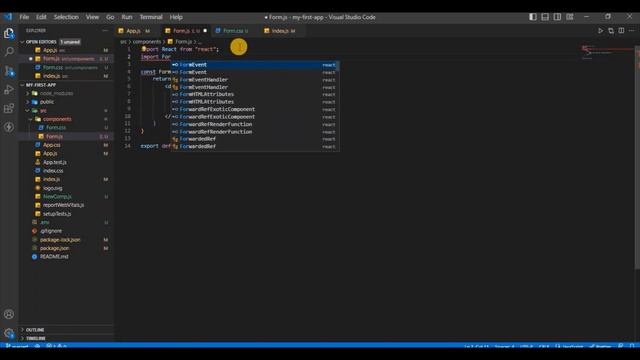Open the Manage gear in activity bar
Screen dimensions: 640x360
(9, 333)
